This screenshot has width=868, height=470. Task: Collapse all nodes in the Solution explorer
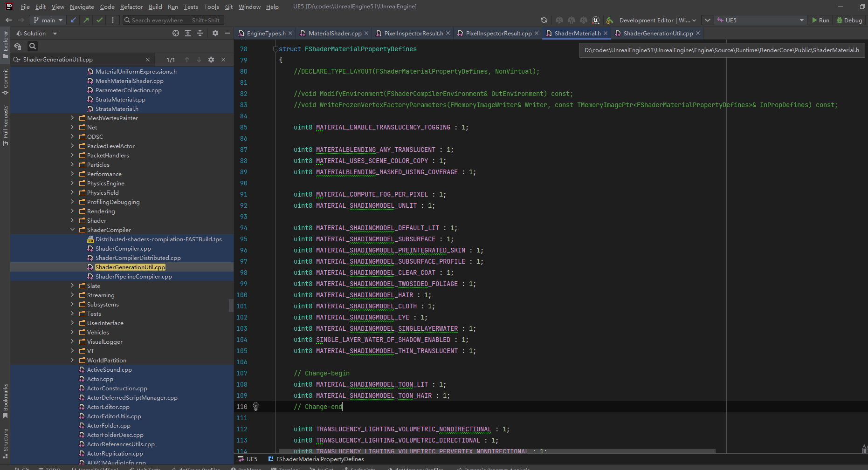click(x=200, y=33)
